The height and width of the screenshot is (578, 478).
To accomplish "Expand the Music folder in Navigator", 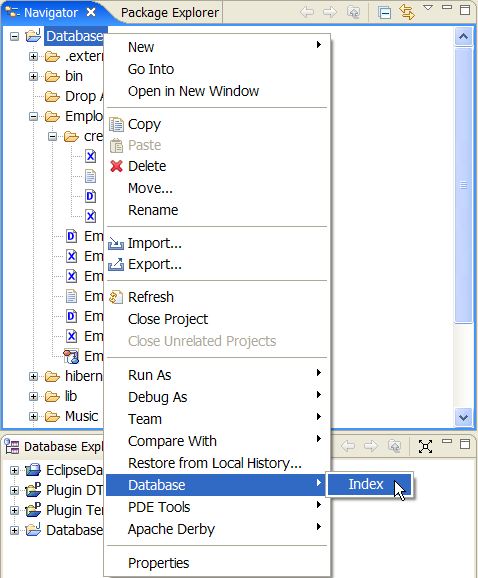I will tap(33, 417).
